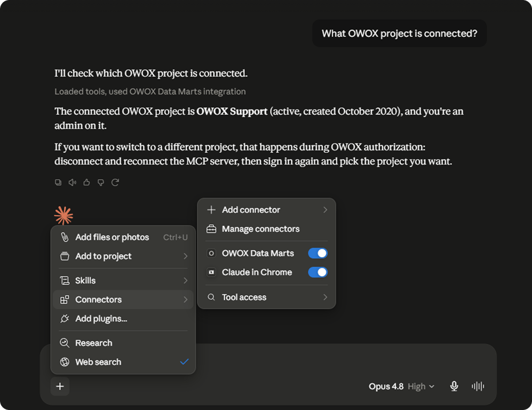The height and width of the screenshot is (410, 532).
Task: Click the Claude in Chrome connector icon
Action: tap(211, 272)
